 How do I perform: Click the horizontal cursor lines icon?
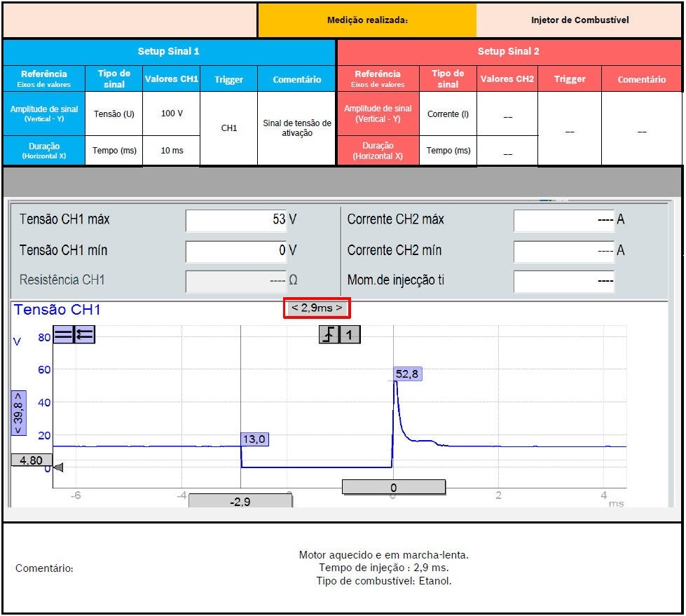(x=63, y=335)
